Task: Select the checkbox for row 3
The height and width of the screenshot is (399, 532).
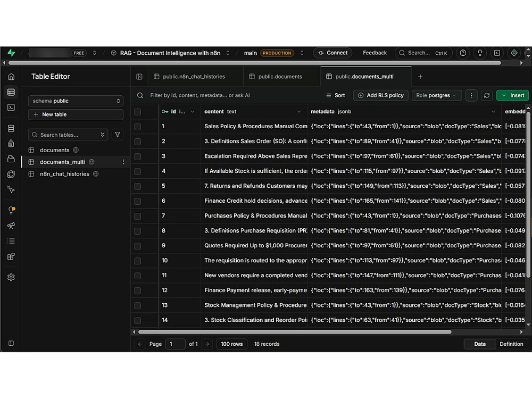Action: pyautogui.click(x=137, y=157)
